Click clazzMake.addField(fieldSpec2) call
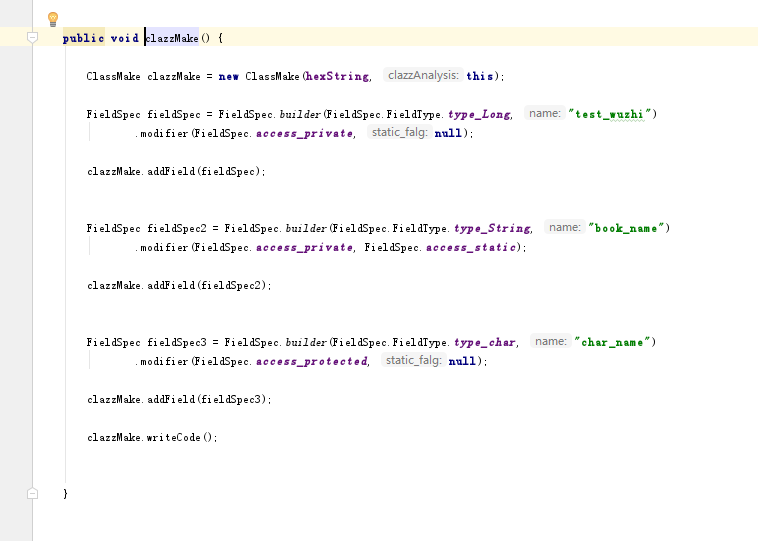Image resolution: width=758 pixels, height=541 pixels. click(x=179, y=286)
